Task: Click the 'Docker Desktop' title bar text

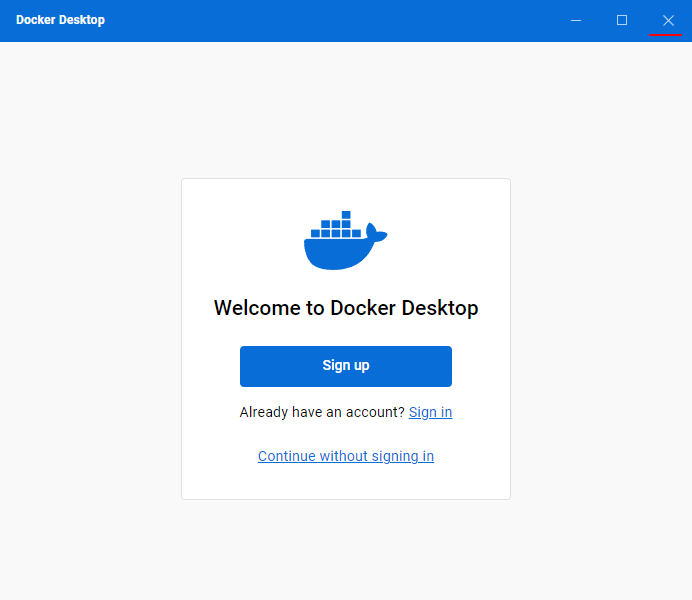Action: click(60, 20)
